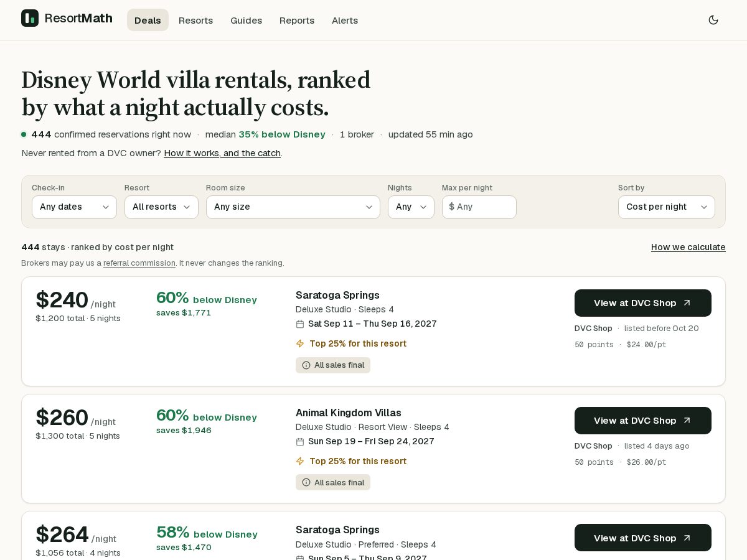Open the Guides tab
Image resolution: width=747 pixels, height=560 pixels.
[x=246, y=20]
